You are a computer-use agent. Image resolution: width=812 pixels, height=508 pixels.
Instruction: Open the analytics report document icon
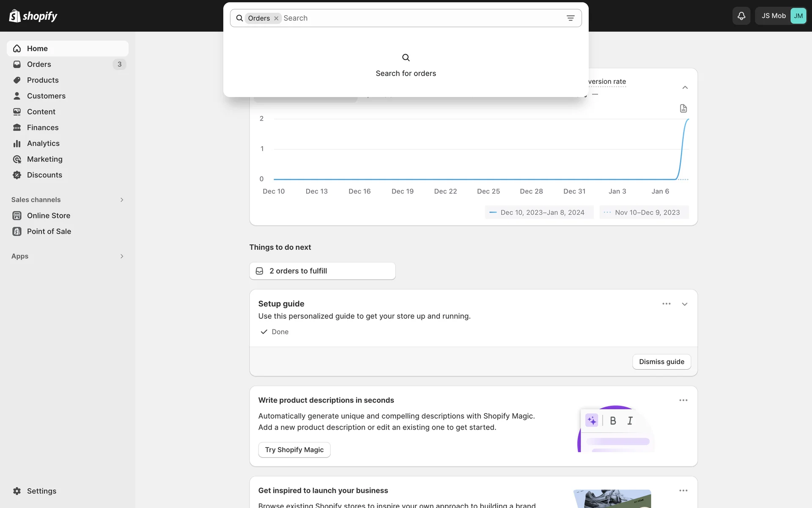pos(683,108)
